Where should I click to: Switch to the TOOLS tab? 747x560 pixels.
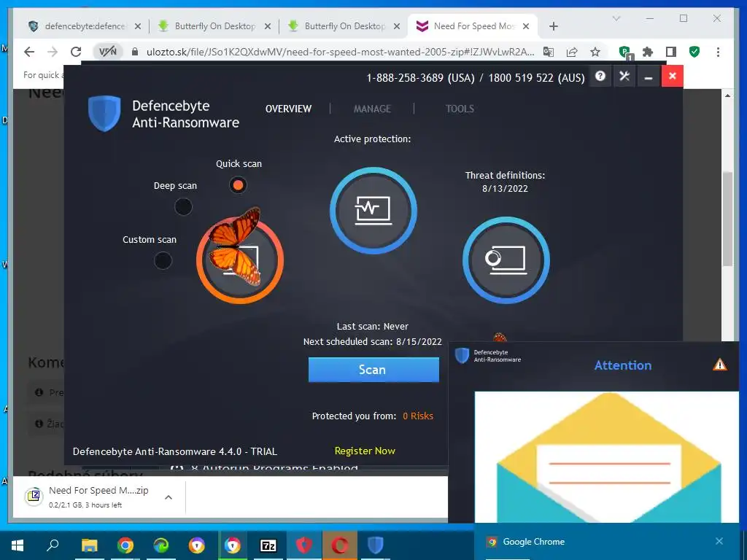(460, 109)
